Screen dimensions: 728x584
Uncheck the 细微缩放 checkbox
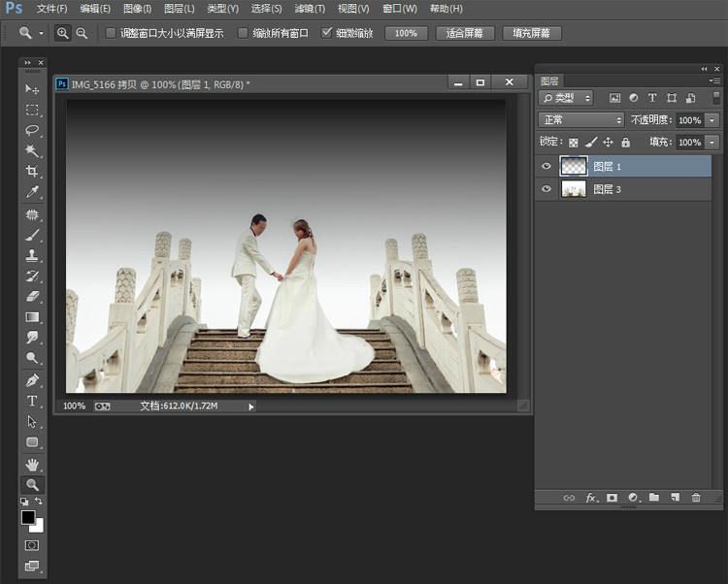point(327,33)
